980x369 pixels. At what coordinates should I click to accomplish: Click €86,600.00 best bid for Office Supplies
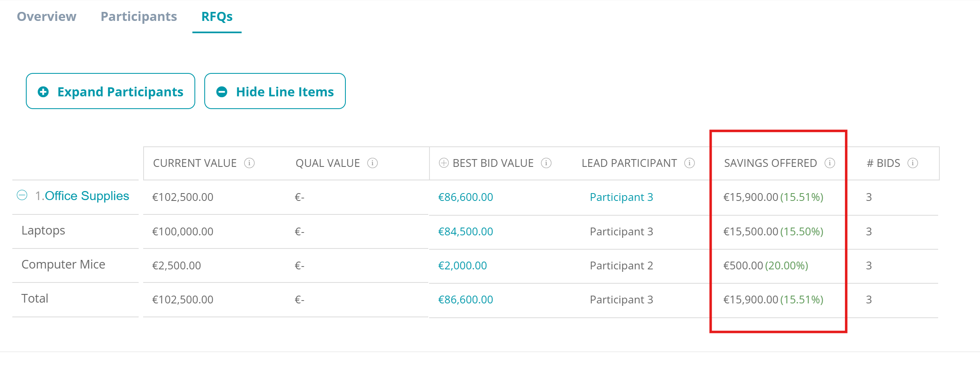tap(466, 197)
